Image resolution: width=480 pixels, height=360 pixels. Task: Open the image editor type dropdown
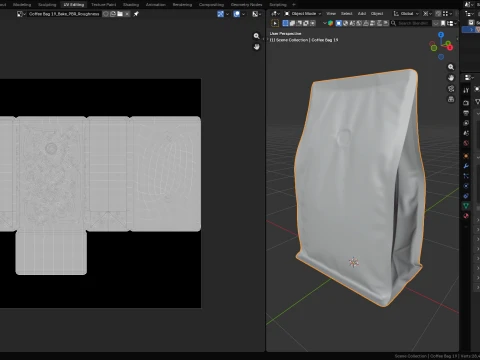pos(21,14)
